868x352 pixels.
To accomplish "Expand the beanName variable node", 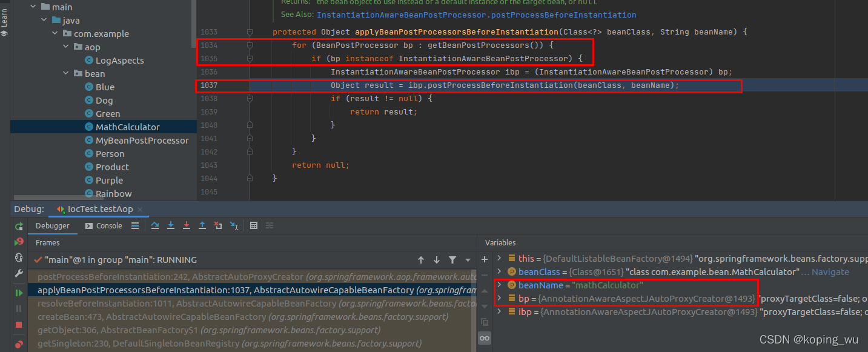I will 499,285.
